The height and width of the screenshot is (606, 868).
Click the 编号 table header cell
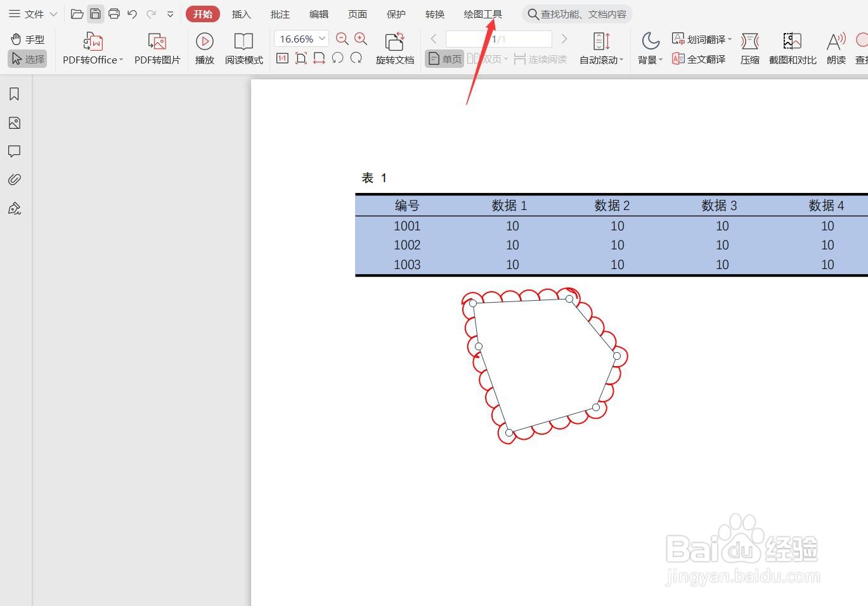click(x=407, y=206)
